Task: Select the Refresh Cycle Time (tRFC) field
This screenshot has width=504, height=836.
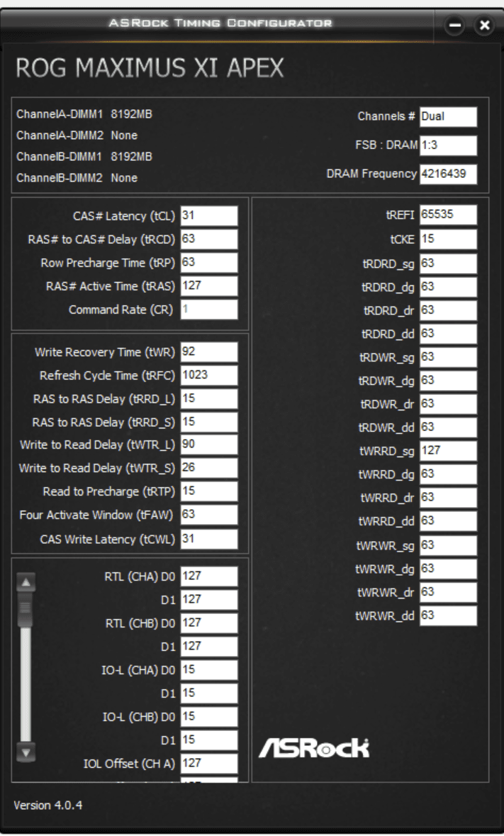Action: 209,376
